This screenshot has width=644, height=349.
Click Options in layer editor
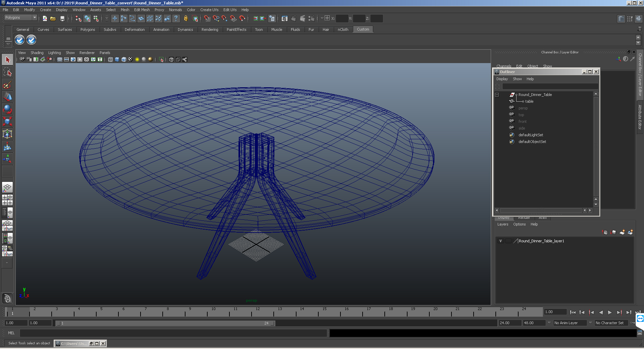[x=519, y=224]
